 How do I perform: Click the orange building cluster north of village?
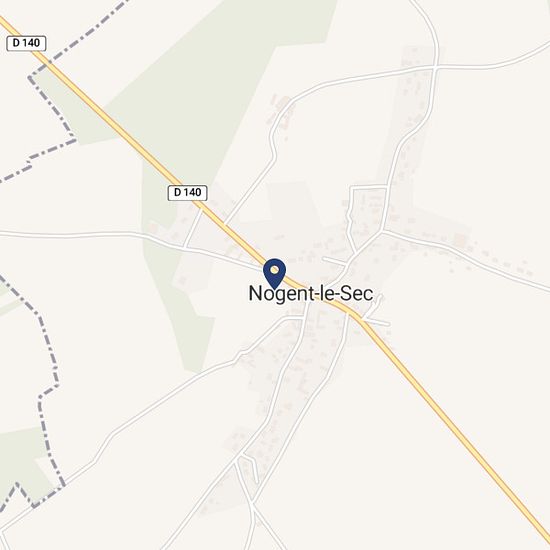(282, 112)
